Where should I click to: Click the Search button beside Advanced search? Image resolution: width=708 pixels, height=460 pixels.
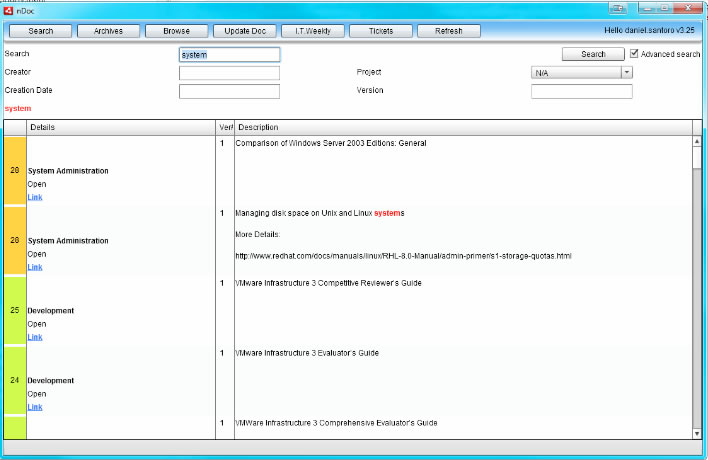593,54
